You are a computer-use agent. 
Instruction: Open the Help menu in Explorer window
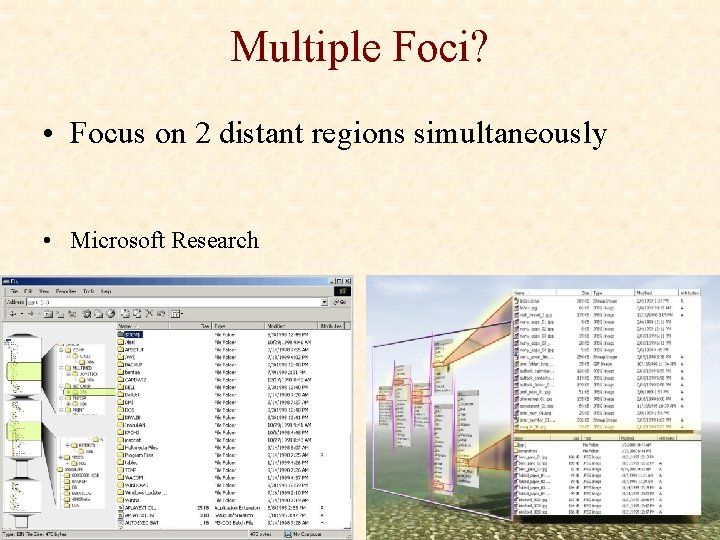[x=106, y=291]
